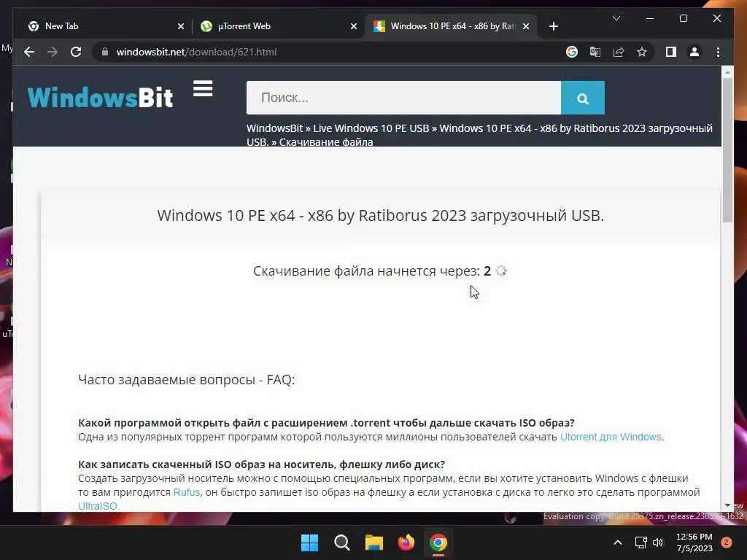Viewport: 747px width, 560px height.
Task: Toggle the Chrome side panel
Action: [671, 52]
